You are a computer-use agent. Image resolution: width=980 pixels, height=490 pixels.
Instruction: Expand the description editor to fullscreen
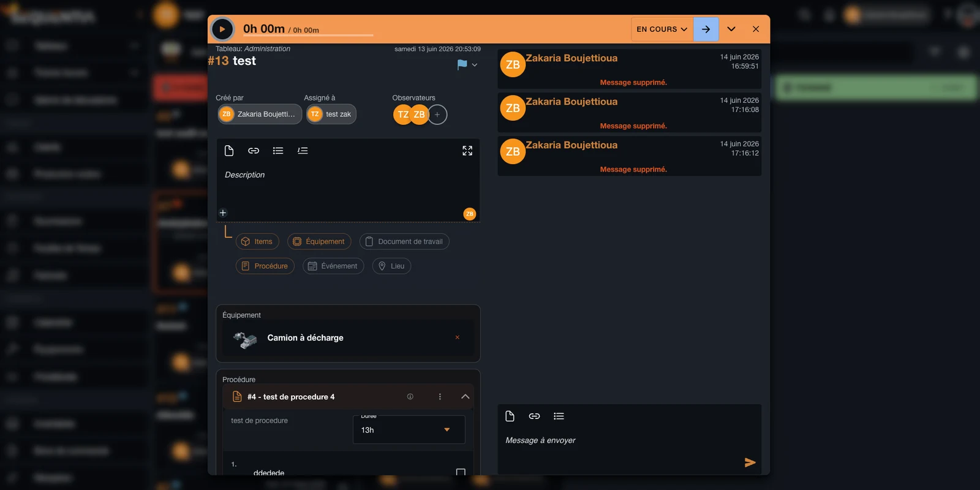coord(467,151)
